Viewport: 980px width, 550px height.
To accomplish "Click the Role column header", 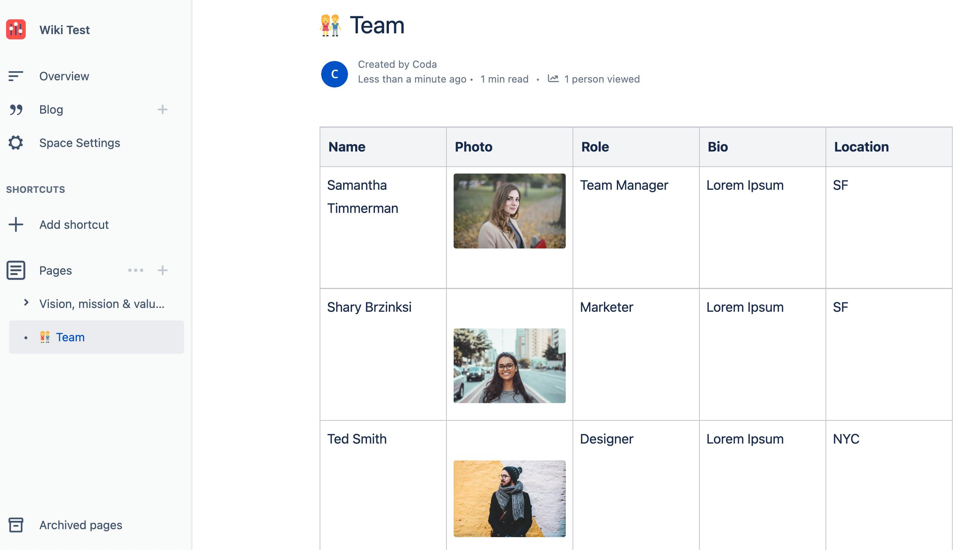I will pos(636,147).
